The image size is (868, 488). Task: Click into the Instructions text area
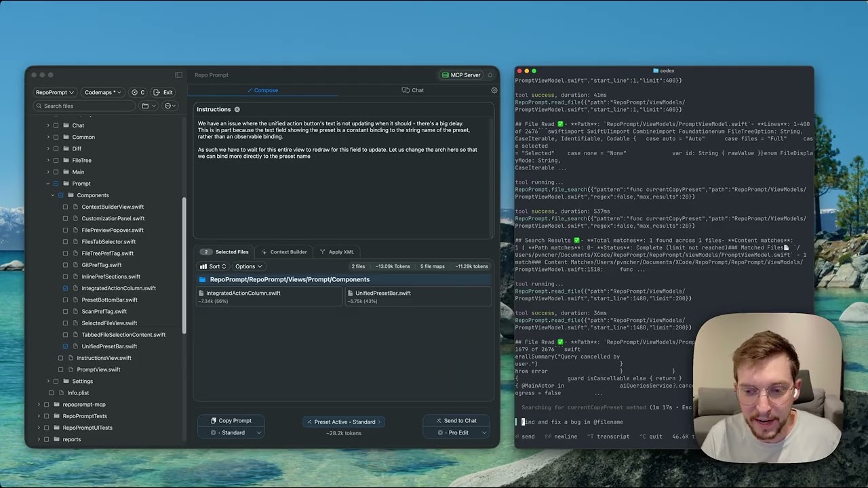(343, 178)
